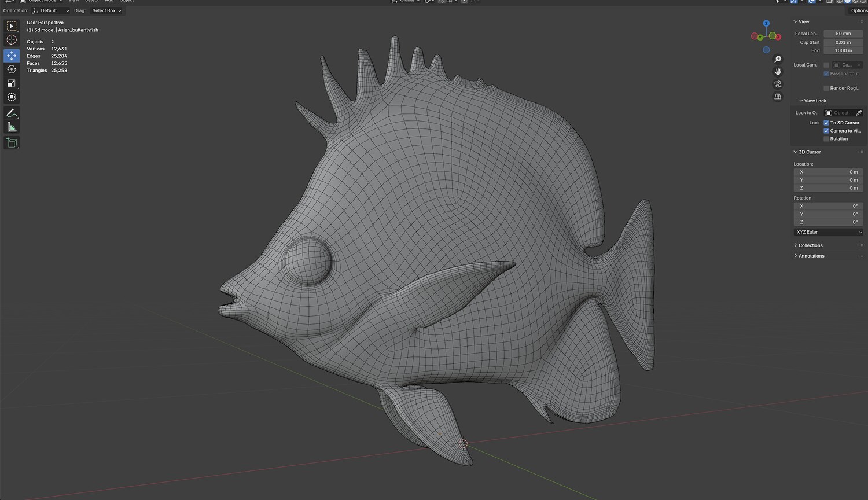Click the cursor Location Y field
Image resolution: width=868 pixels, height=500 pixels.
pyautogui.click(x=829, y=180)
